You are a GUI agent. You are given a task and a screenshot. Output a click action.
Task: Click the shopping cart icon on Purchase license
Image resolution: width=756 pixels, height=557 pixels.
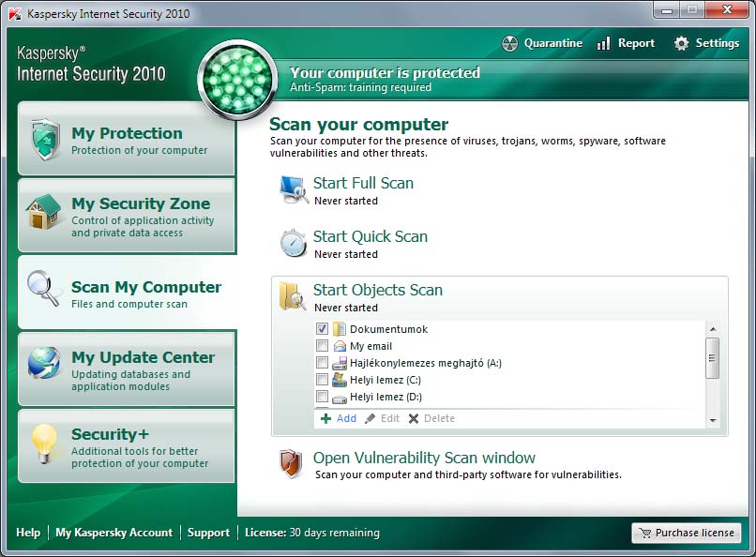[x=644, y=533]
